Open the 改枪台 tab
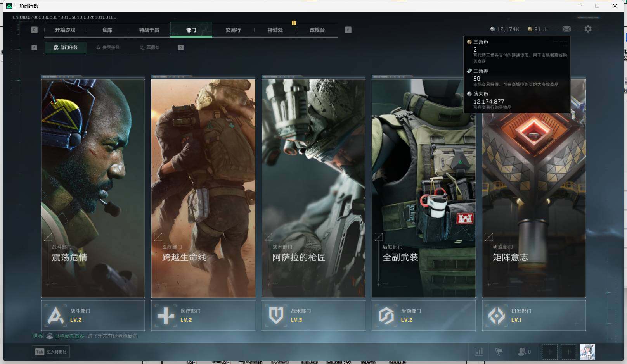 point(317,30)
